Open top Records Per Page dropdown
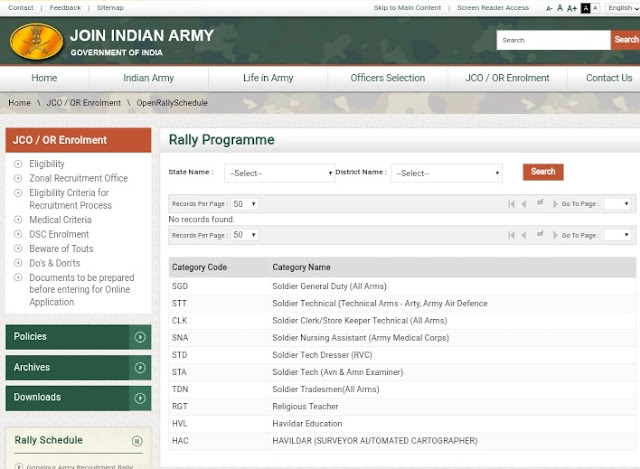 tap(244, 204)
